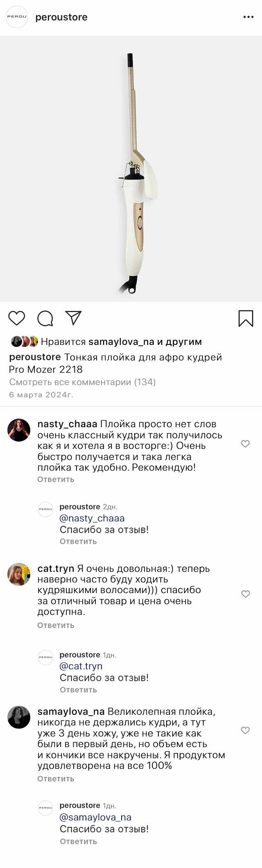The width and height of the screenshot is (262, 868).
Task: Like nasty_chaaa's comment
Action: point(245,444)
